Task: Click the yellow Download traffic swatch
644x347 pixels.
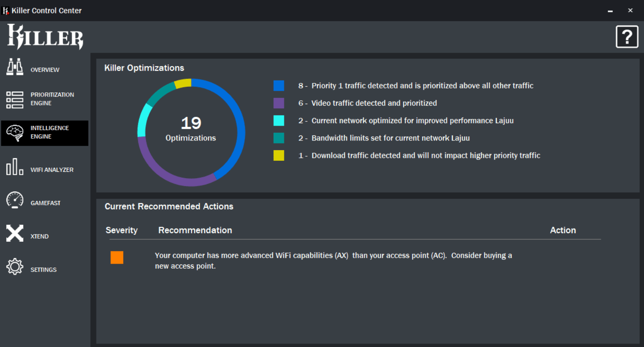Action: click(x=279, y=155)
